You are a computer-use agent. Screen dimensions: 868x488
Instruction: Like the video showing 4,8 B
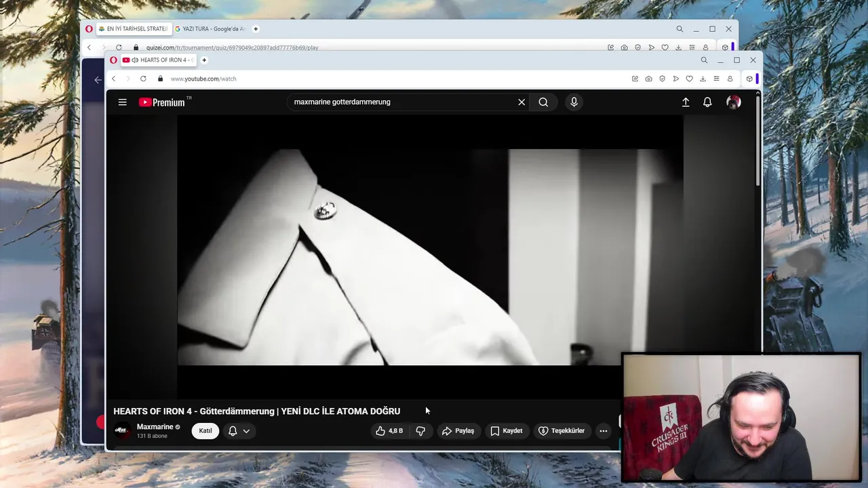point(389,431)
